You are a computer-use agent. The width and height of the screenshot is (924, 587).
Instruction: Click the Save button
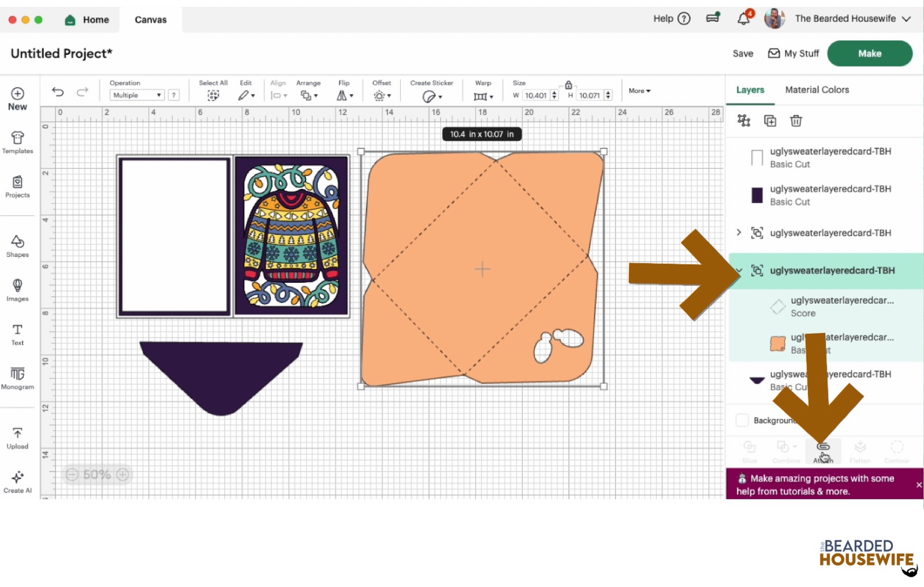[x=743, y=54]
